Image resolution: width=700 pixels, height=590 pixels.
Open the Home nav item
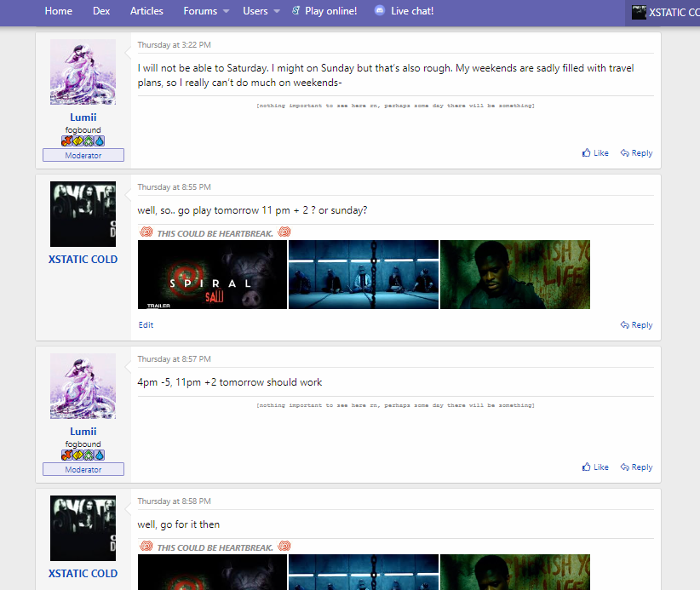click(x=58, y=11)
